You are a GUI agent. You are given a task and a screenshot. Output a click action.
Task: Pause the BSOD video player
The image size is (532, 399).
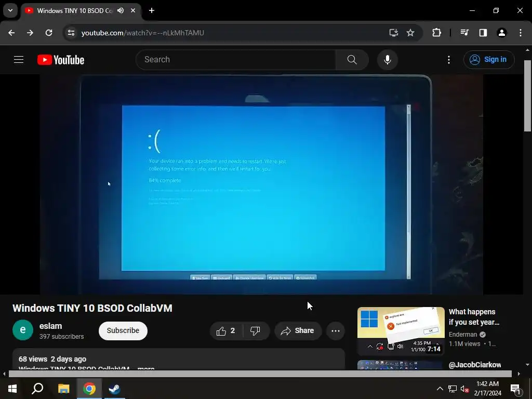[261, 184]
